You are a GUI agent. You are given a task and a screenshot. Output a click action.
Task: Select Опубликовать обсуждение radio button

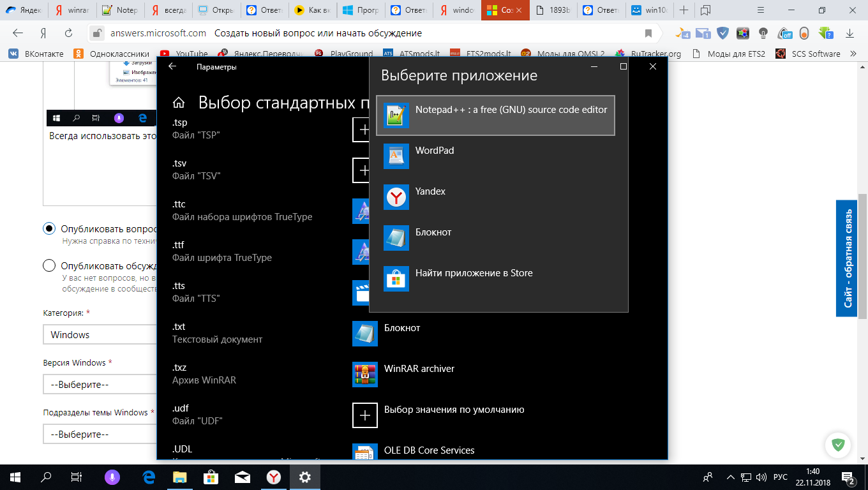coord(49,266)
